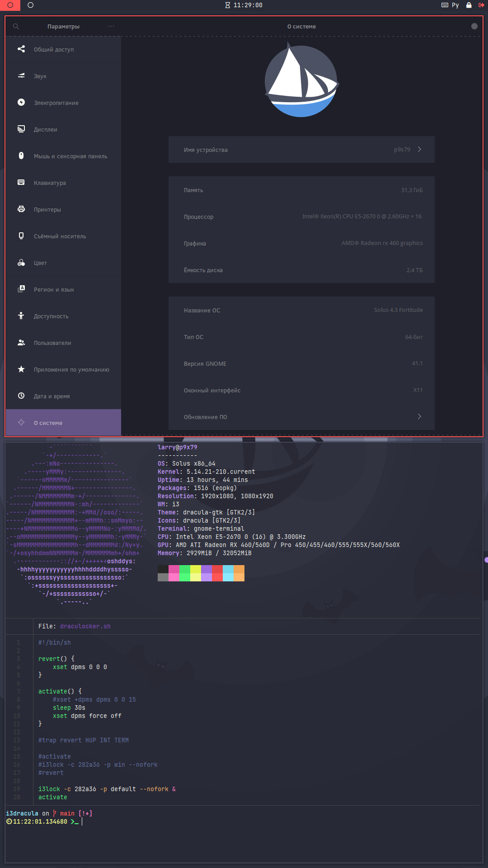Click the Название ОС row
Image resolution: width=488 pixels, height=868 pixels.
tap(301, 310)
